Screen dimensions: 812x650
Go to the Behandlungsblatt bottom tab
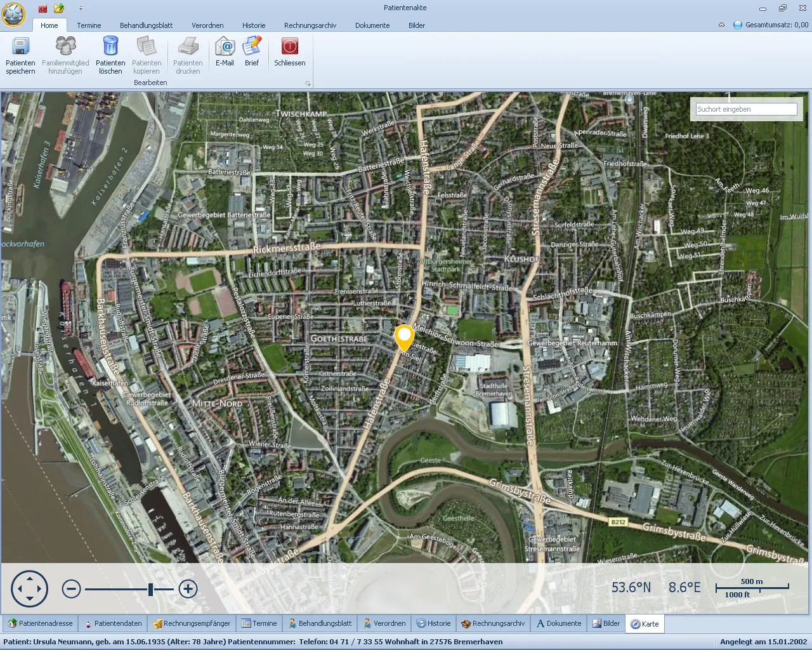pos(320,623)
